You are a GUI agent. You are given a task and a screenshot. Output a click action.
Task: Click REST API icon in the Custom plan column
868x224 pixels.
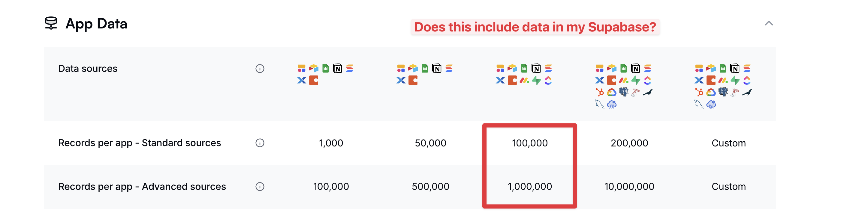[x=711, y=105]
